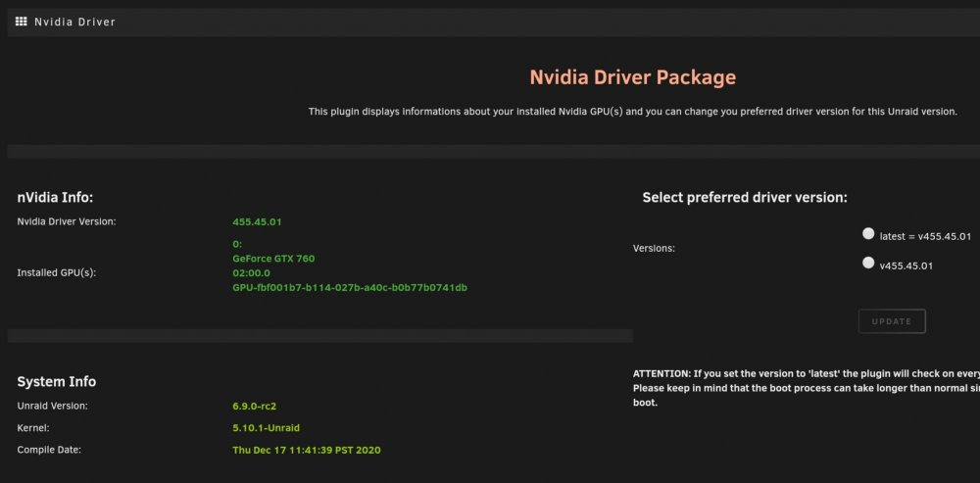Click the plugin description sentence
Screen dimensions: 980x483
pyautogui.click(x=632, y=112)
